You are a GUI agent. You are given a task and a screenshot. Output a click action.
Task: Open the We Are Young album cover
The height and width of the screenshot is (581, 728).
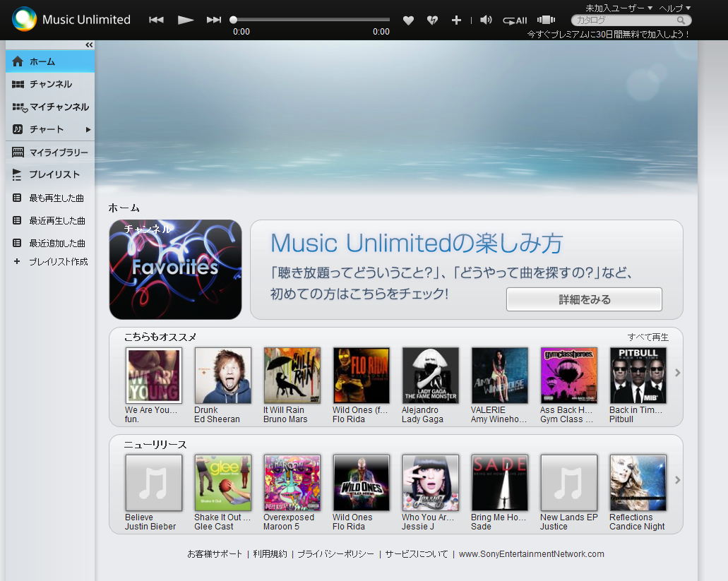(x=154, y=376)
